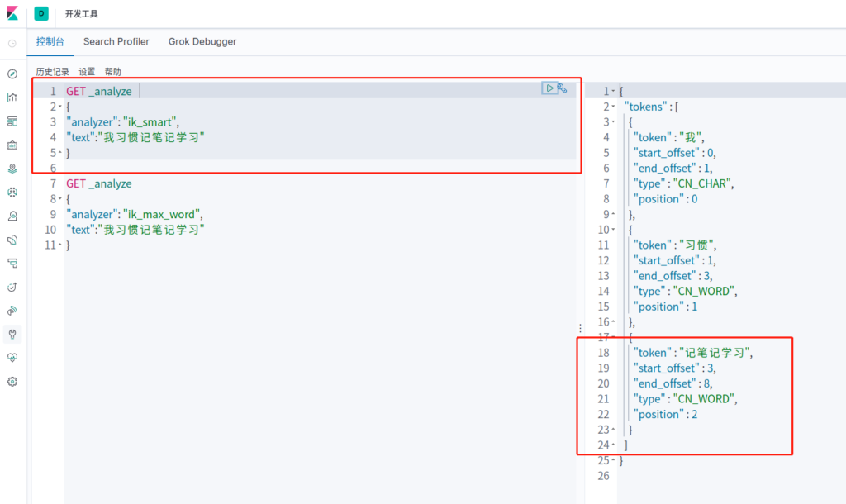Open 设置 (Settings) link
The image size is (846, 504).
(87, 72)
